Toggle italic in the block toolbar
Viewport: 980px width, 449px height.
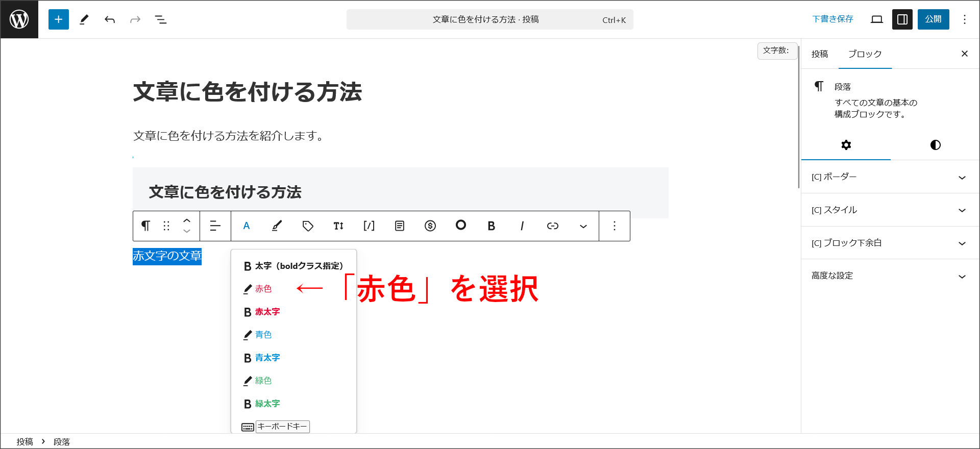522,226
